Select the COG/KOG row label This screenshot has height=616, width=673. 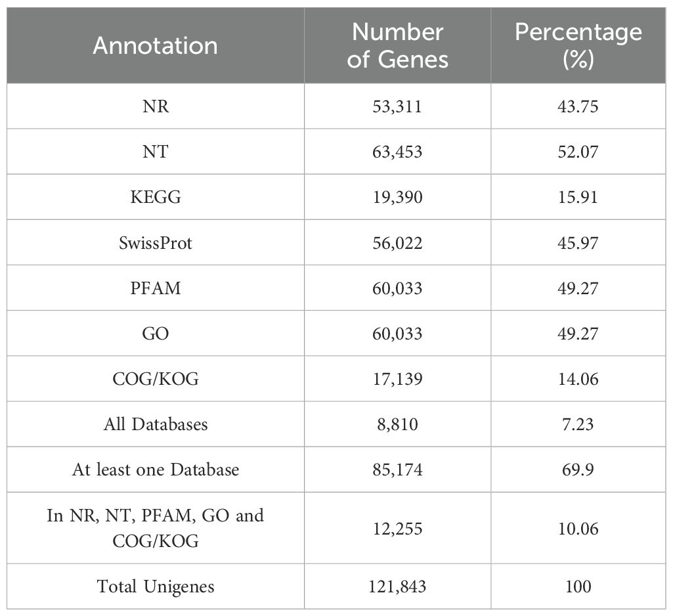(x=155, y=379)
